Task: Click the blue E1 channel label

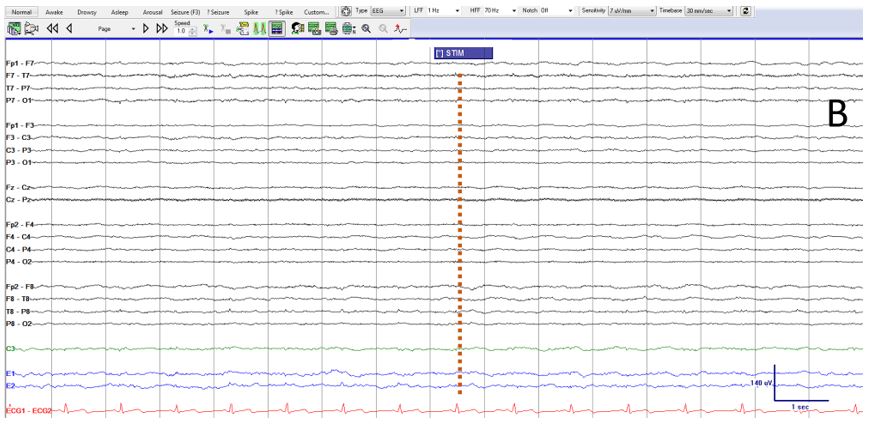Action: tap(10, 374)
